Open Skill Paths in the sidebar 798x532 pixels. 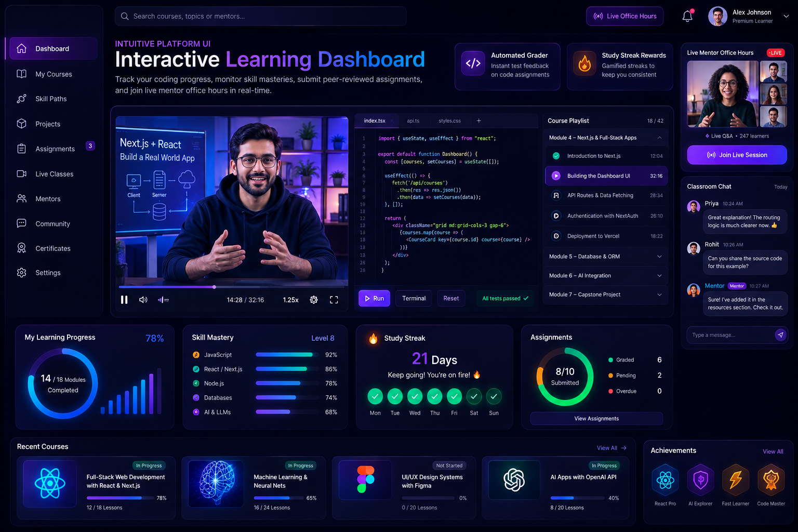(x=52, y=99)
